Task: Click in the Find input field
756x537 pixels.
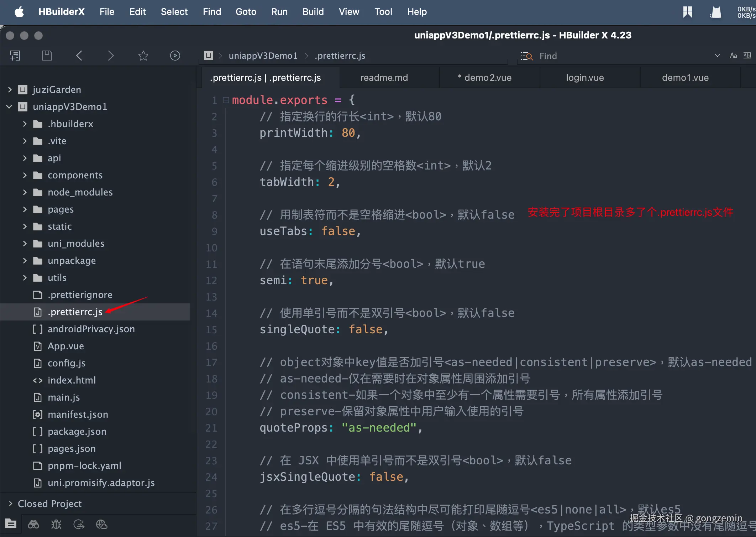Action: [x=623, y=56]
